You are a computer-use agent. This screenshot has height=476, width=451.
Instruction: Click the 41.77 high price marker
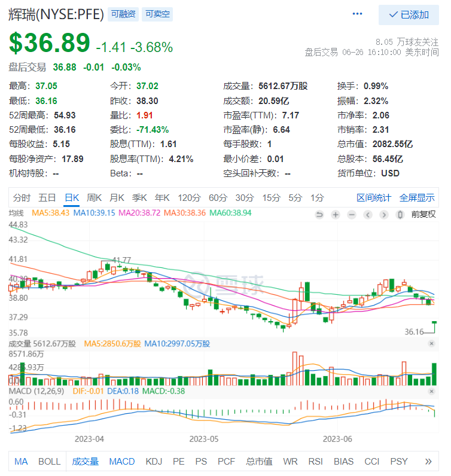(x=121, y=260)
